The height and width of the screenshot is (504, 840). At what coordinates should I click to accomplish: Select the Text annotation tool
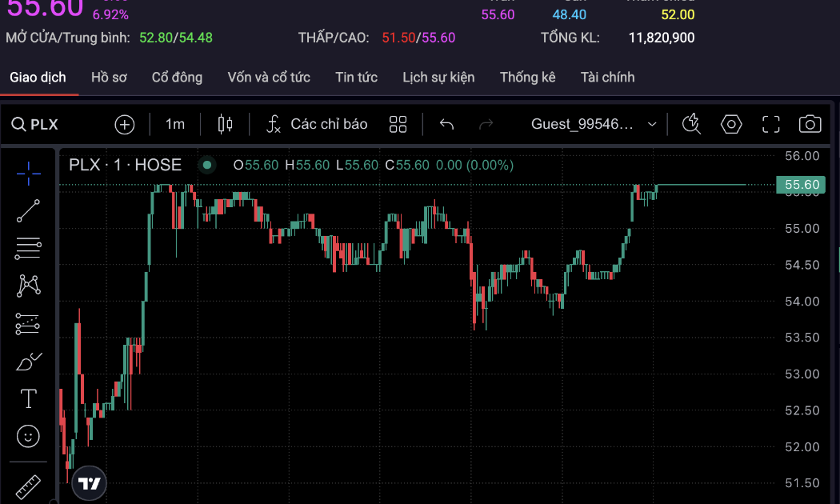coord(28,398)
